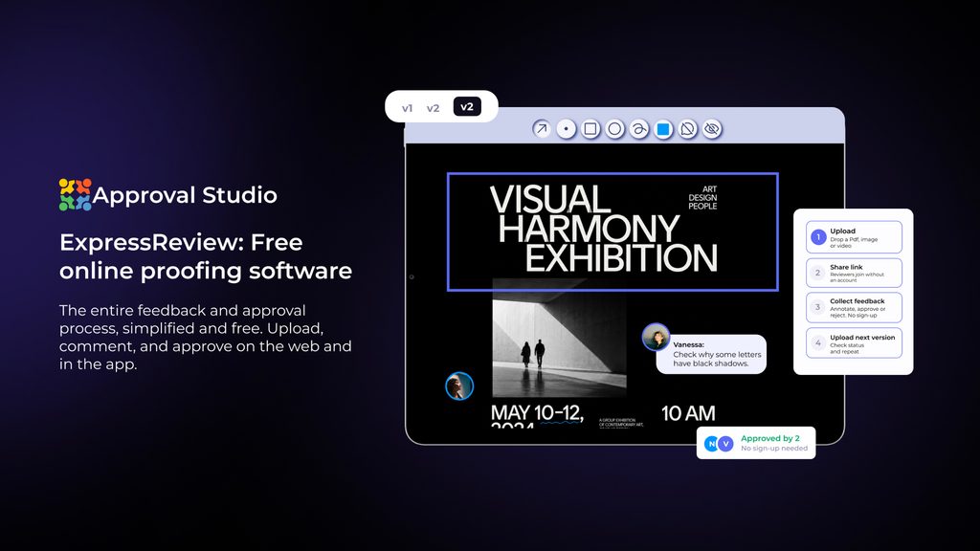Click the '10 AM' time text
The height and width of the screenshot is (551, 980).
click(688, 413)
